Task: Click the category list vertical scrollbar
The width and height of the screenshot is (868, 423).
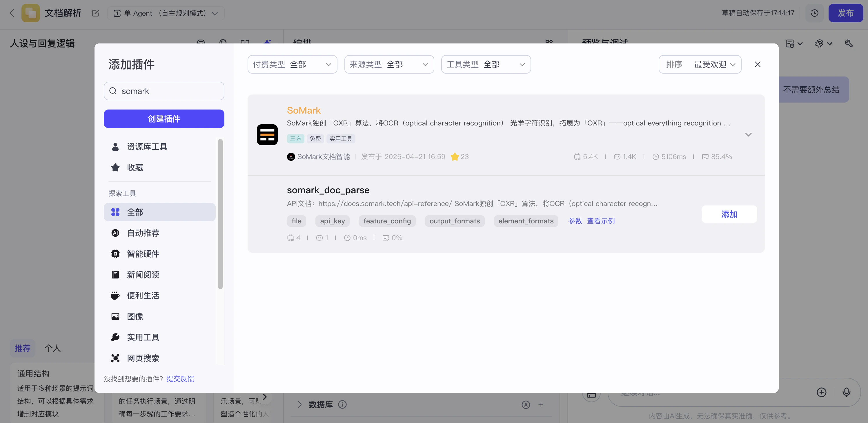Action: pos(220,214)
